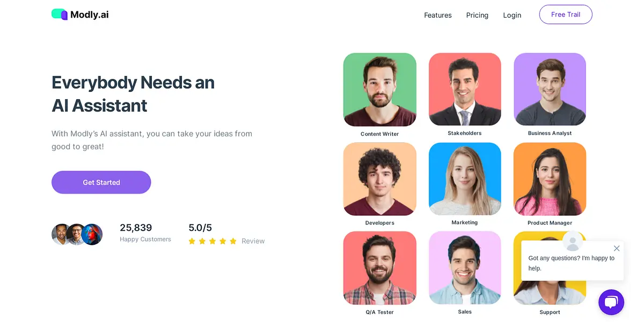Click the Free Trail button
The width and height of the screenshot is (644, 322).
pyautogui.click(x=566, y=14)
